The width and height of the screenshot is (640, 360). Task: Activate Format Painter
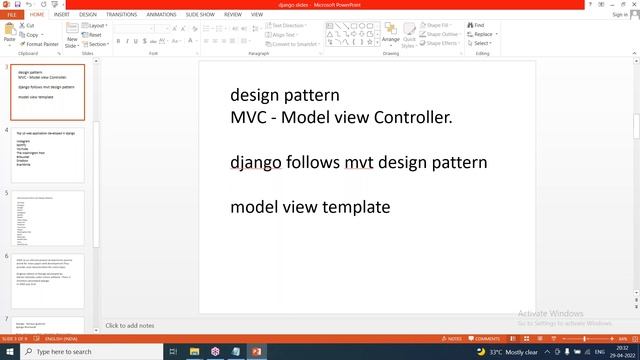[x=39, y=44]
